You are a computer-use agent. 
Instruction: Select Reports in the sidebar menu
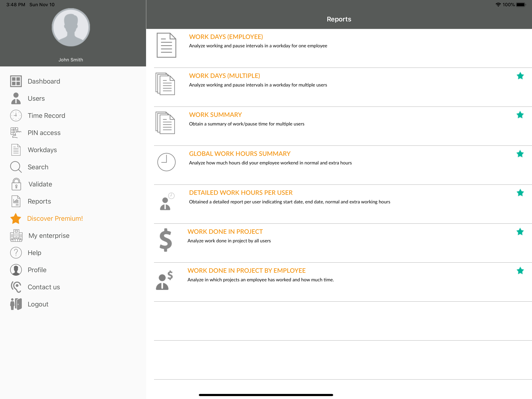[x=39, y=201]
